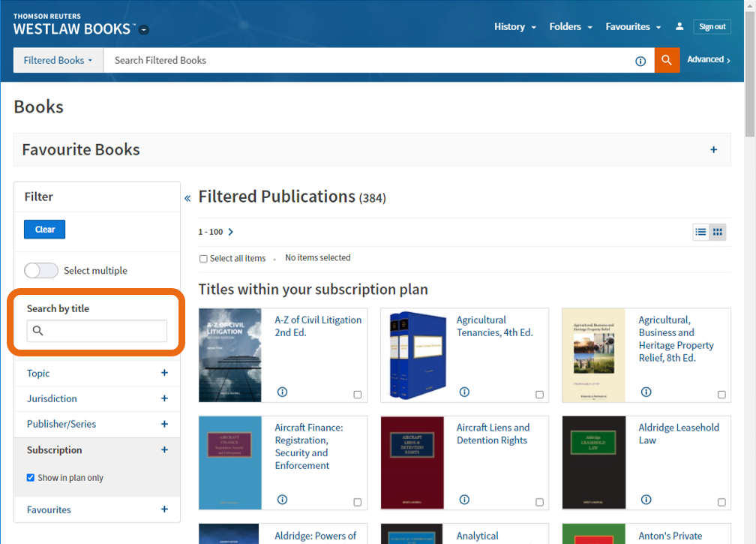Click the orange search magnifier button
This screenshot has width=756, height=544.
click(x=667, y=60)
